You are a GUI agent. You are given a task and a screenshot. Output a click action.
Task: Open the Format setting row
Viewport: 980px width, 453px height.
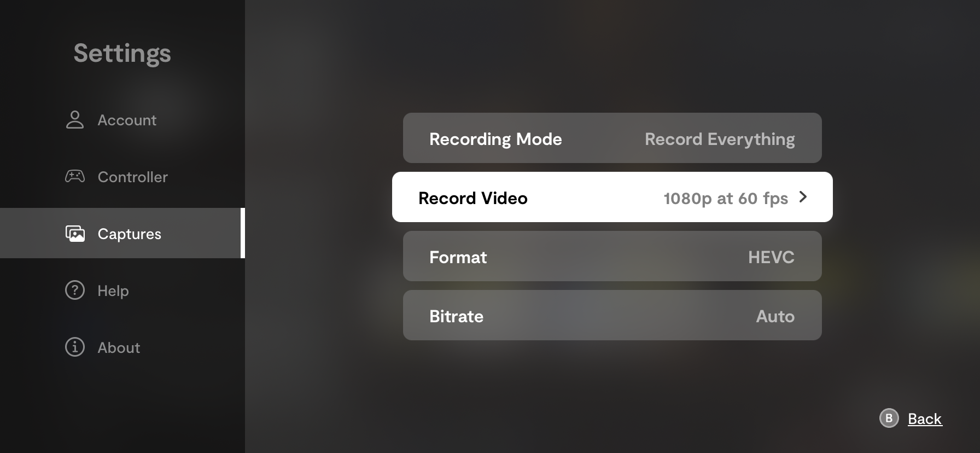(x=612, y=256)
